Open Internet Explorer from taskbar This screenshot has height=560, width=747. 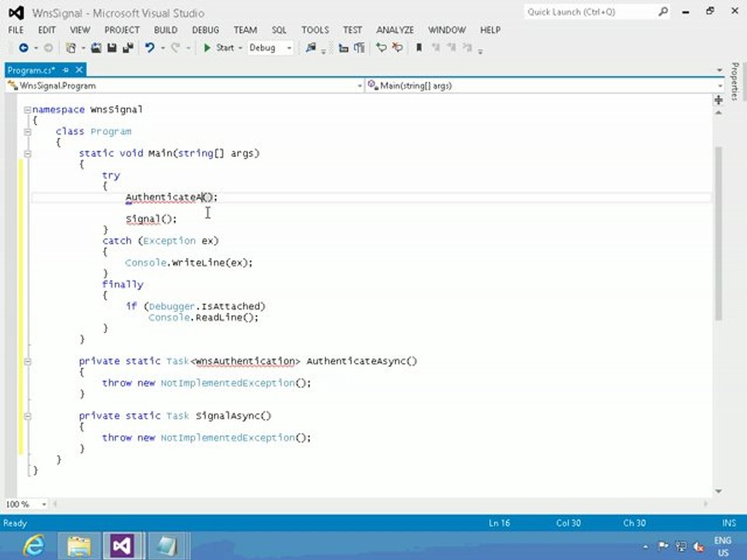[x=33, y=546]
